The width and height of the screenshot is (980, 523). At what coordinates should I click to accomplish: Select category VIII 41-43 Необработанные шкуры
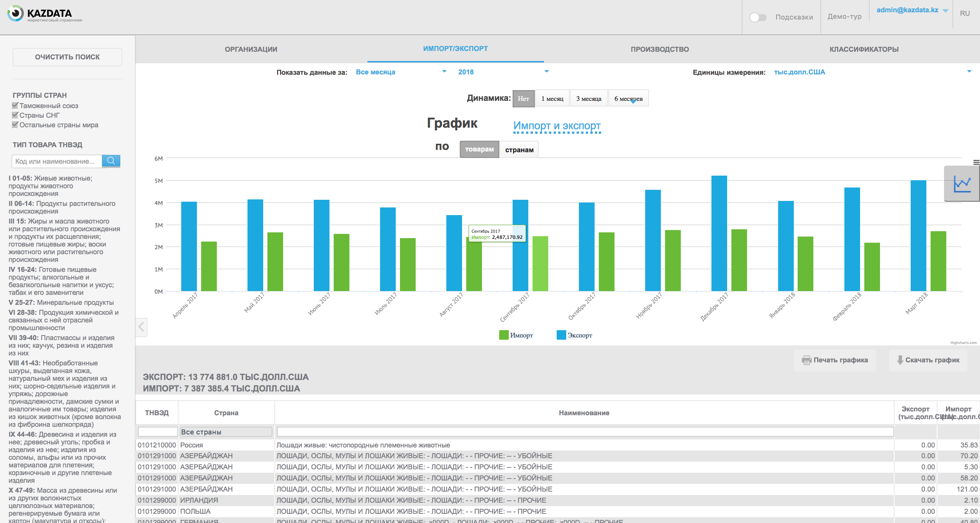65,394
